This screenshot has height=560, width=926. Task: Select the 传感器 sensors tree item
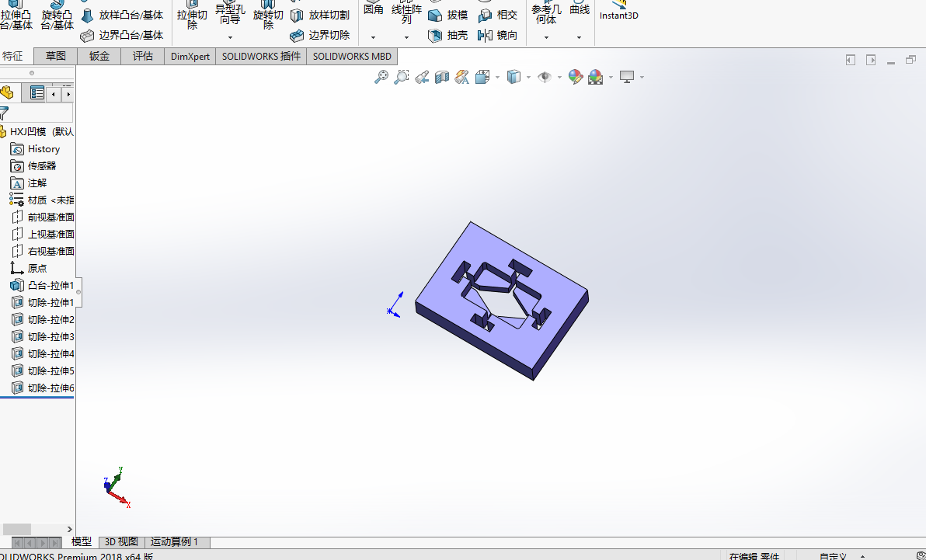[x=33, y=166]
